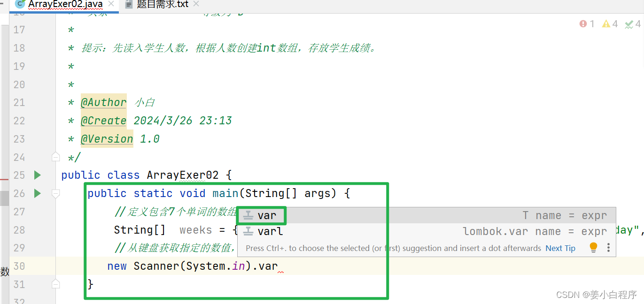Click the green typo indicator showing 4
644x304 pixels.
click(x=633, y=24)
